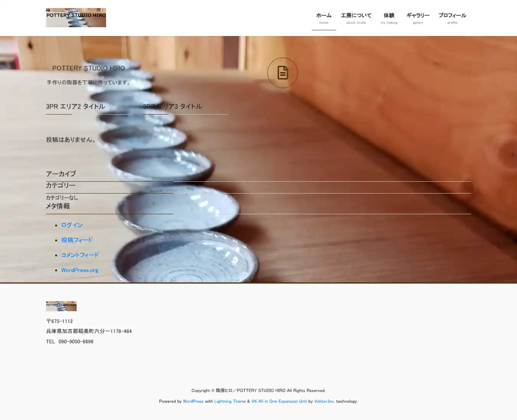Go to 工房について page
Image resolution: width=517 pixels, height=420 pixels.
pyautogui.click(x=356, y=18)
